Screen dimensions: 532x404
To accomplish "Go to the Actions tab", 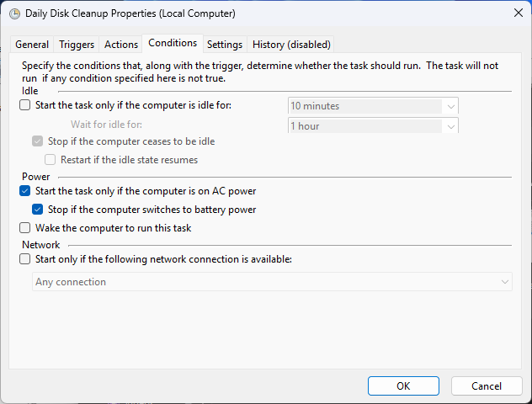I will 121,45.
